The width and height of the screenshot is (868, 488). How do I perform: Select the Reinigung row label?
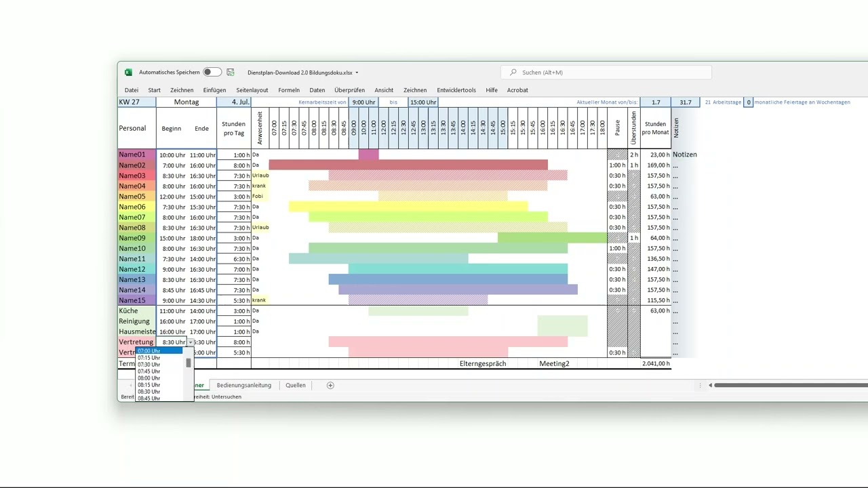[137, 321]
